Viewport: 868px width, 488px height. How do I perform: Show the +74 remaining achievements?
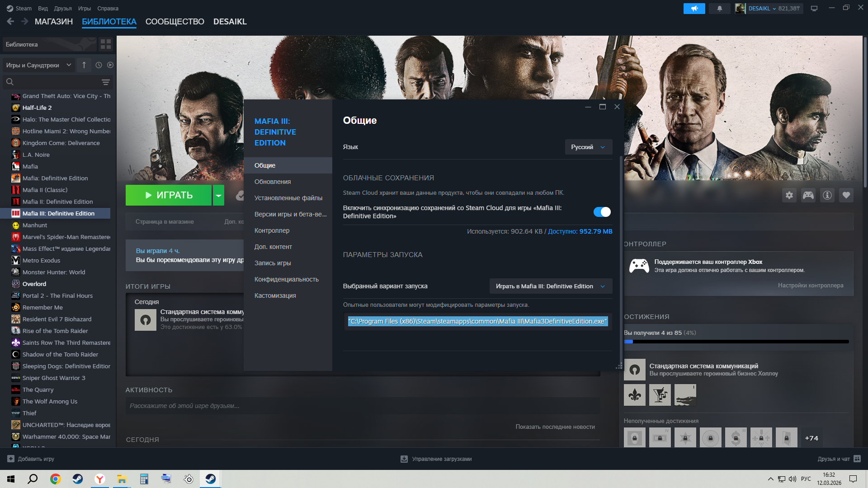click(811, 438)
